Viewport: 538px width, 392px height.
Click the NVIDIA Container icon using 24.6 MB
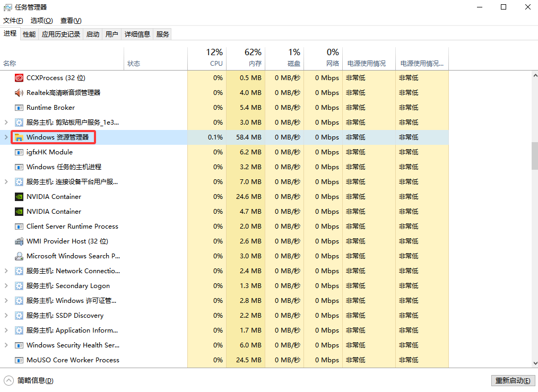click(19, 197)
